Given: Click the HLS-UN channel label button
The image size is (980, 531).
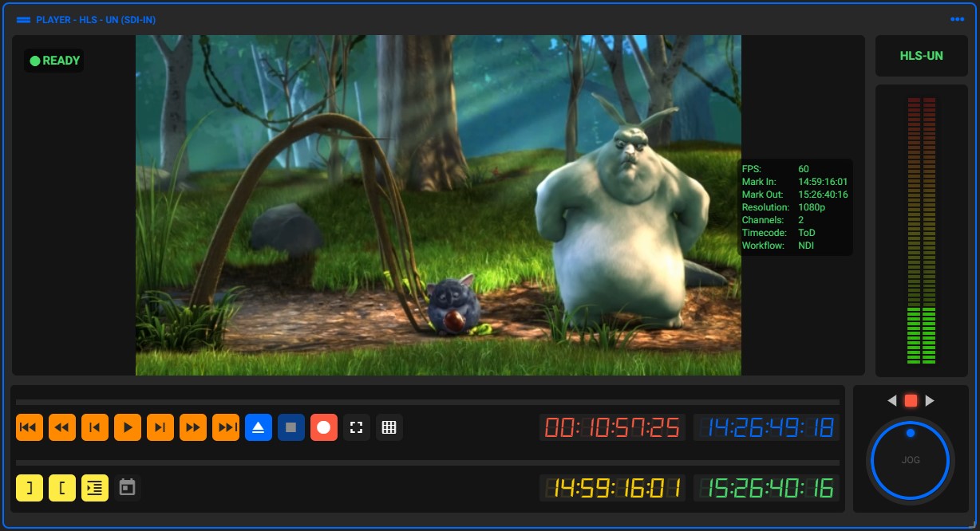Looking at the screenshot, I should [x=922, y=56].
